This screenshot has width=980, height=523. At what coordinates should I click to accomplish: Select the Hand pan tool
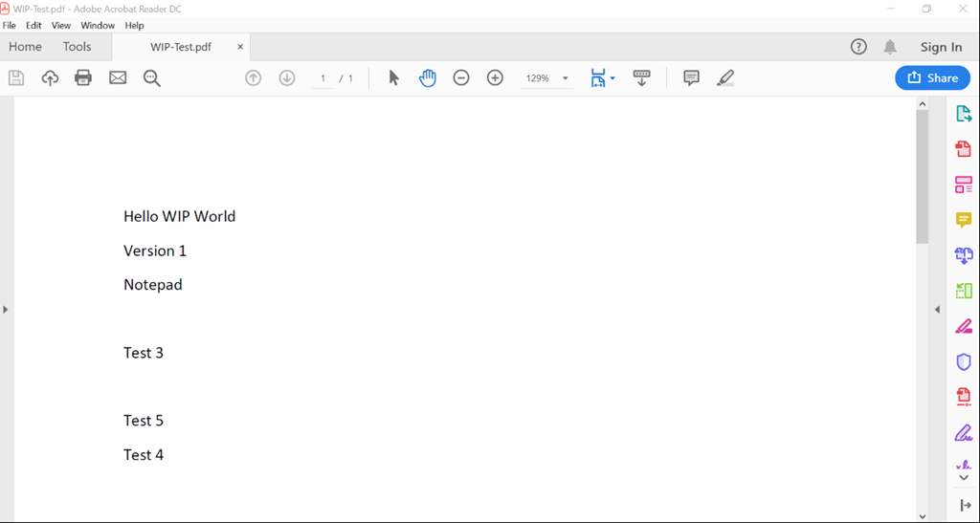pos(427,78)
